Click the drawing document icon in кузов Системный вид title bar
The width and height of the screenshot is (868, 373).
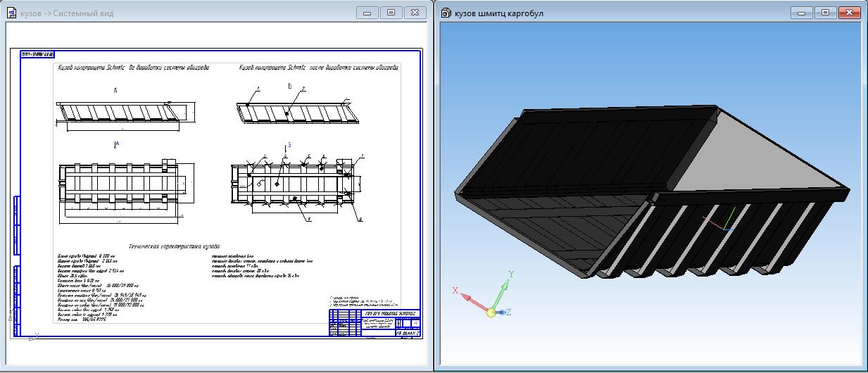point(12,13)
